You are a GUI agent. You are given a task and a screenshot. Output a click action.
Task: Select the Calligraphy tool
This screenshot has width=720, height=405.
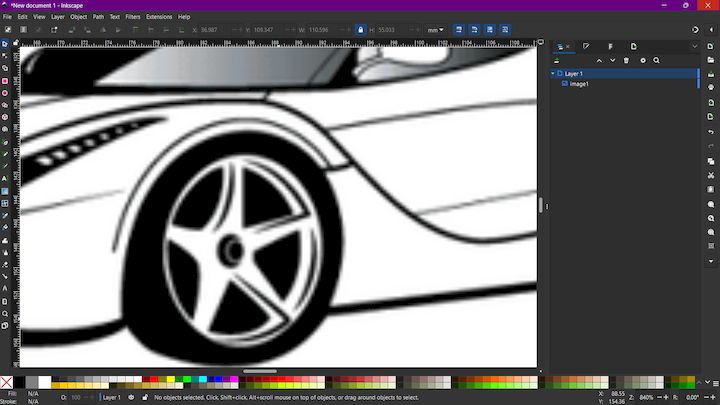point(5,166)
